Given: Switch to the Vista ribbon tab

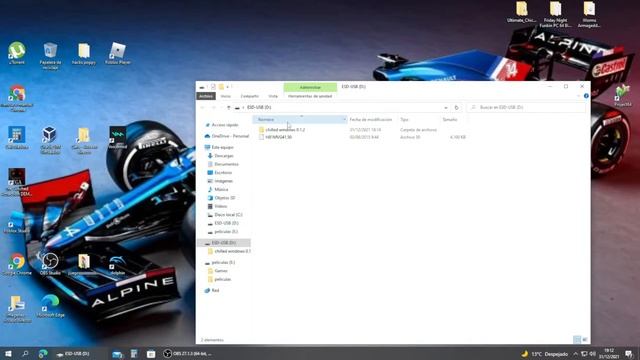Looking at the screenshot, I should (273, 96).
